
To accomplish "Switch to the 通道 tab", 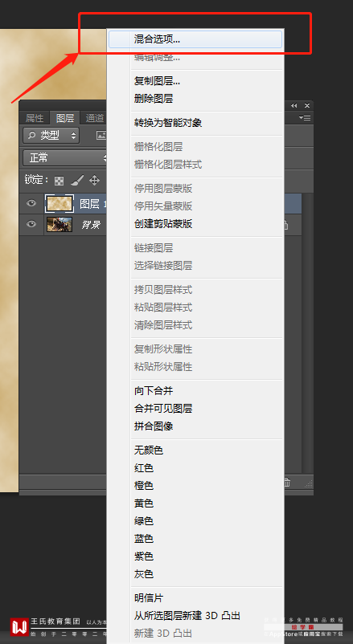I will click(94, 118).
